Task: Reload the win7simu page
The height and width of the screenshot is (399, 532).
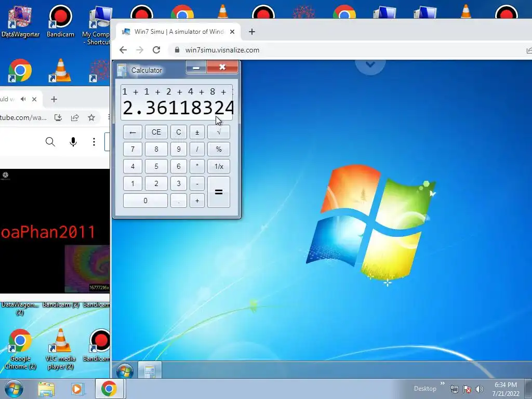Action: tap(156, 50)
